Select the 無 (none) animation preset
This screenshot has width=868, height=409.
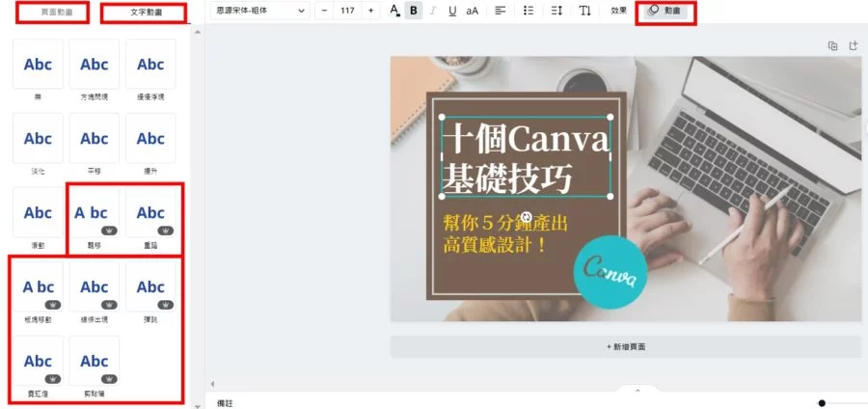[38, 65]
